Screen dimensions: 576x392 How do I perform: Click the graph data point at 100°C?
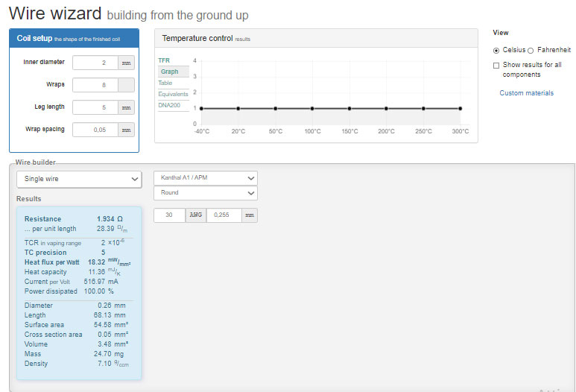pos(312,108)
